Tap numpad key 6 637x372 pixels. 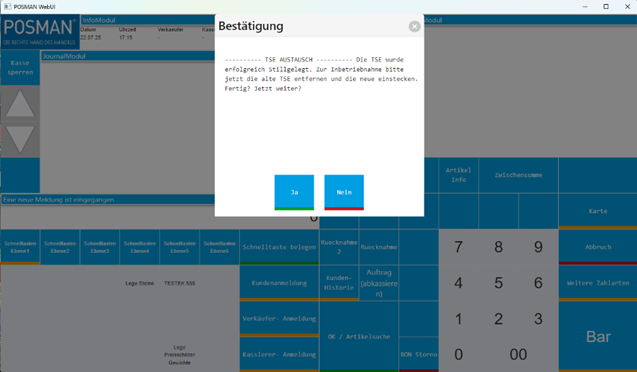pyautogui.click(x=538, y=283)
